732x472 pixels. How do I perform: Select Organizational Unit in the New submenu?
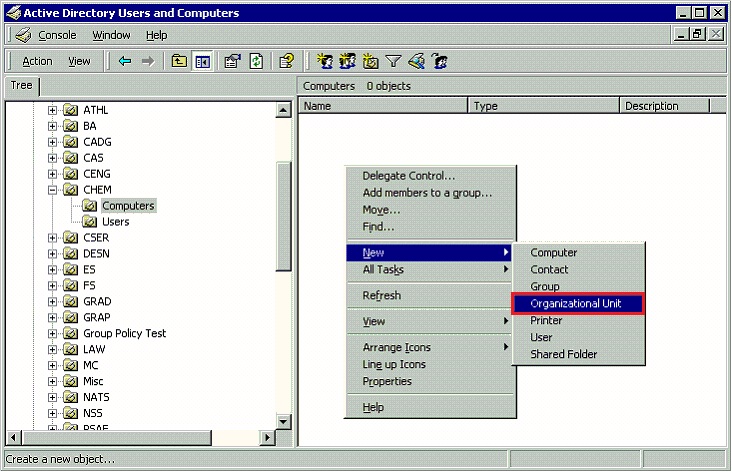click(x=578, y=303)
